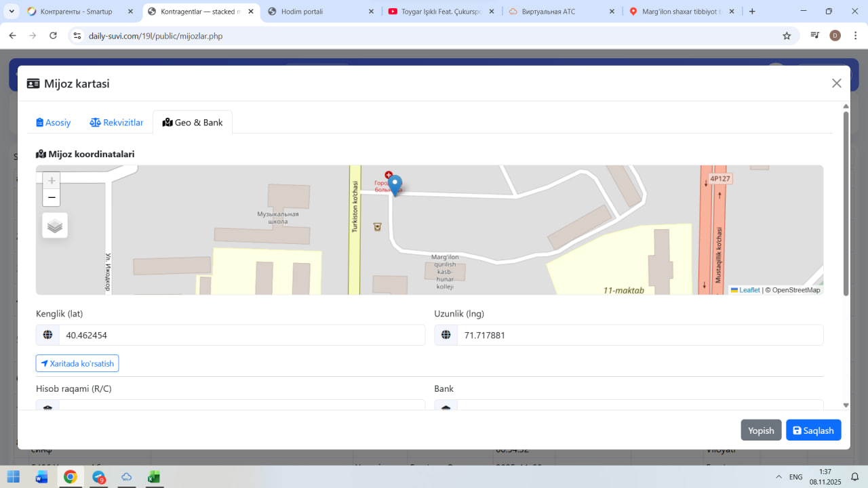Open the map layers control
The width and height of the screenshot is (868, 488).
pos(55,226)
